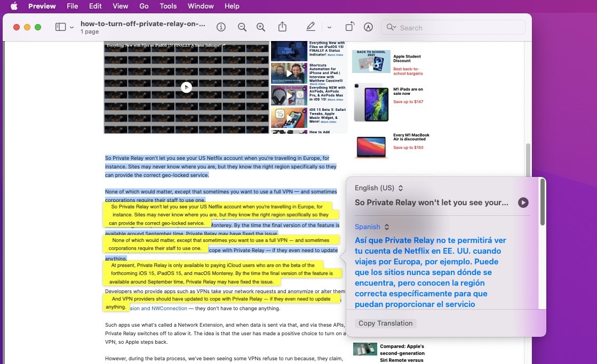The image size is (597, 364).
Task: Open the Apple menu
Action: 14,6
